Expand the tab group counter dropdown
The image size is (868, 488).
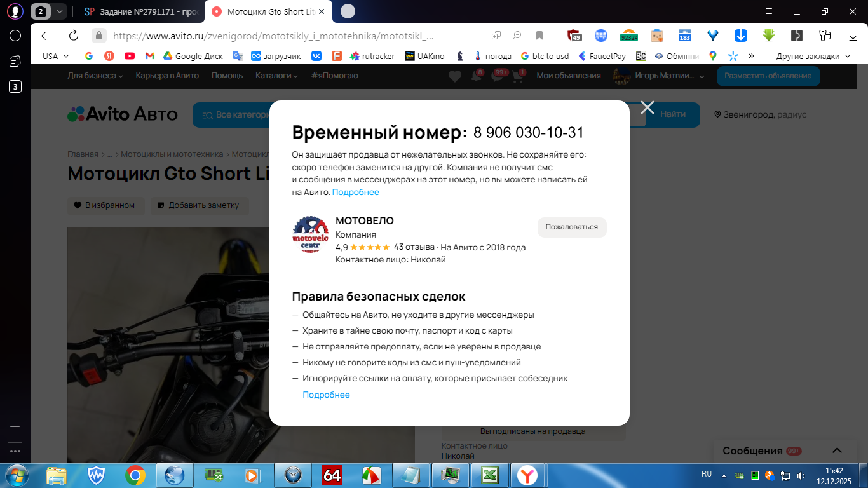point(60,11)
